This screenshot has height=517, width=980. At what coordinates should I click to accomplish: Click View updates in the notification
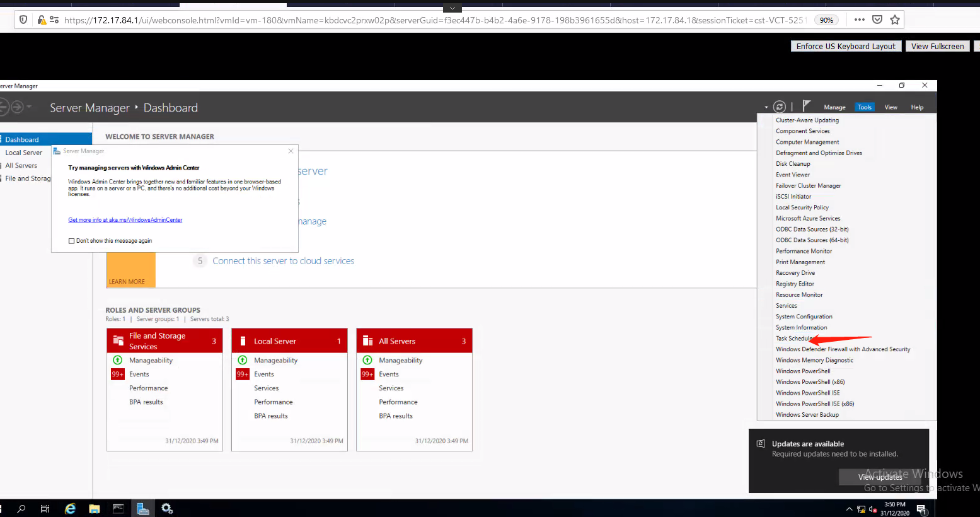pos(880,477)
